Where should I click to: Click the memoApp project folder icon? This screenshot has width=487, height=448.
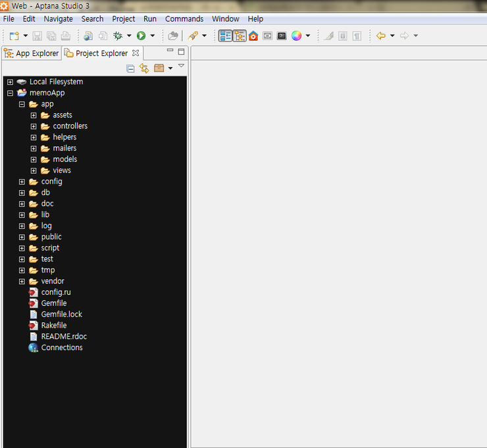[22, 93]
